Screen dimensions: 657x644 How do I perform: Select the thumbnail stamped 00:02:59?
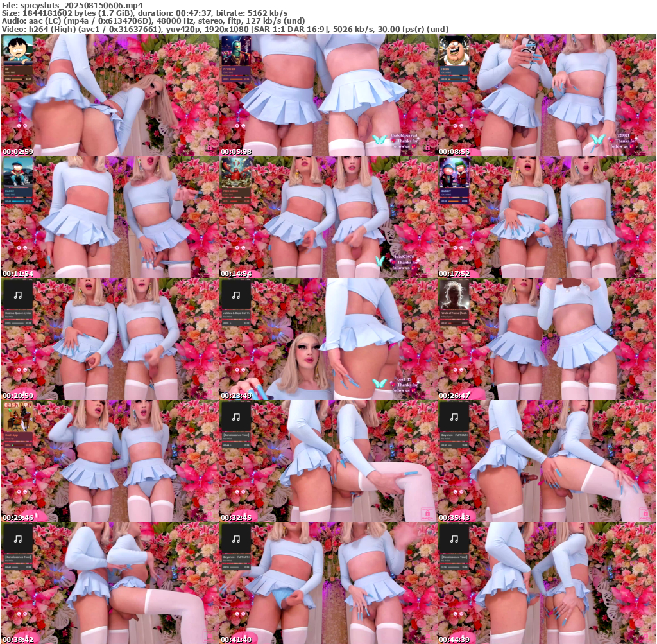pyautogui.click(x=110, y=95)
